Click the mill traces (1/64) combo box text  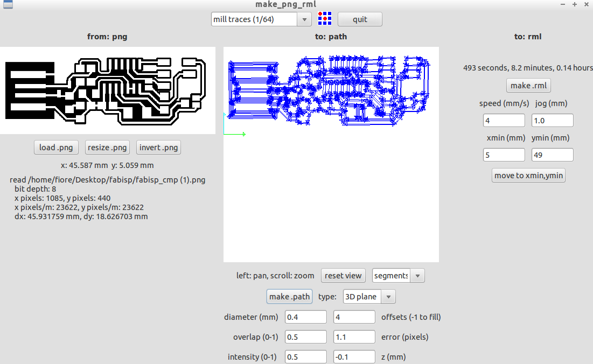[254, 19]
